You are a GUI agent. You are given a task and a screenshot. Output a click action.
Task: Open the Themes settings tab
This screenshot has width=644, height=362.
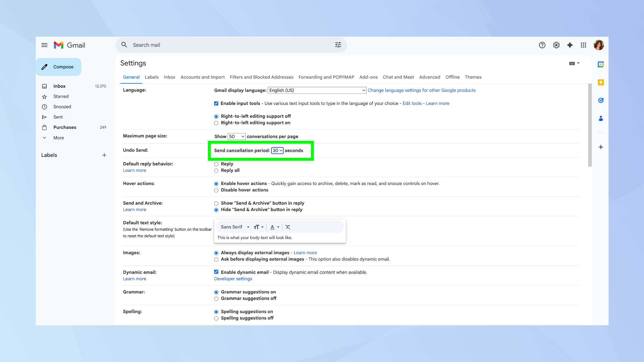tap(473, 77)
